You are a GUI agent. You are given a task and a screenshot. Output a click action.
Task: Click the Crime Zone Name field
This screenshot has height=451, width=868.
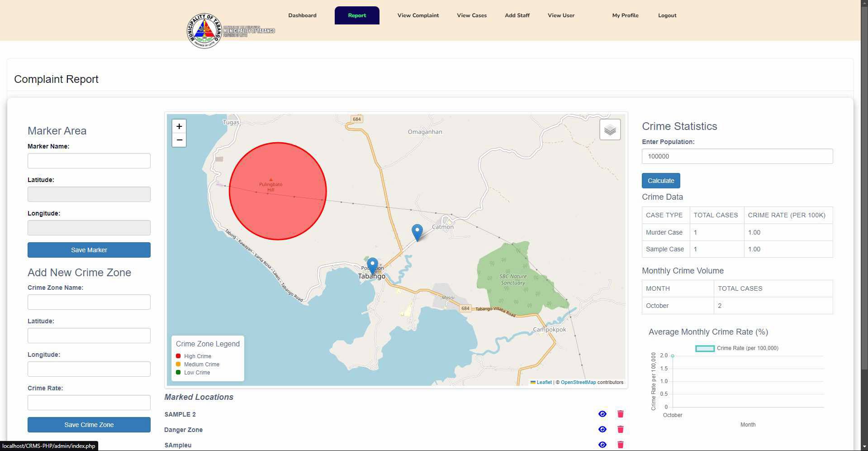pyautogui.click(x=89, y=302)
